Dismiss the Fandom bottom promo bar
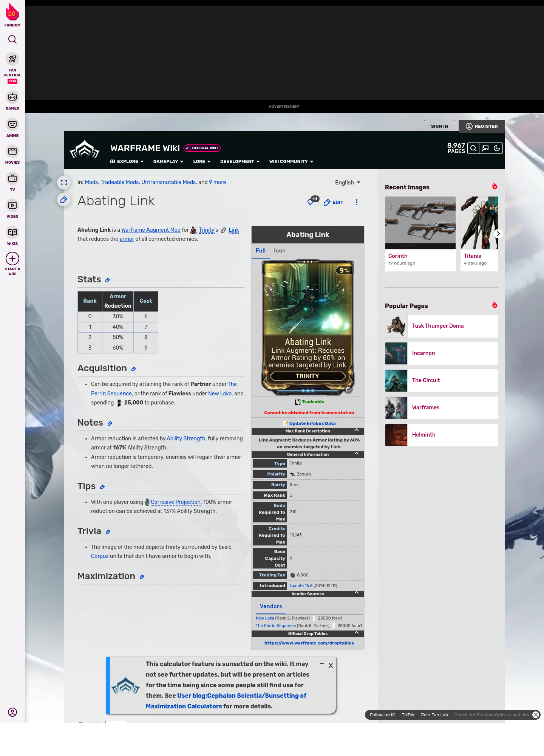 pyautogui.click(x=536, y=715)
